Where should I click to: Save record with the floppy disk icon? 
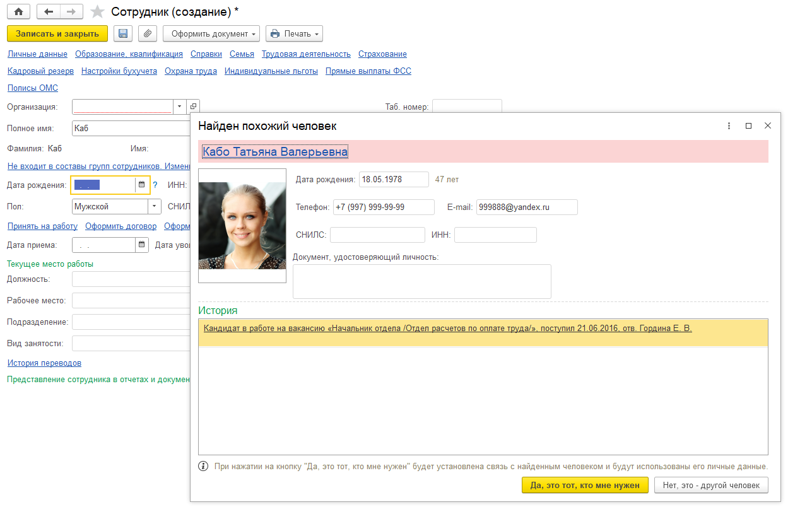point(122,33)
